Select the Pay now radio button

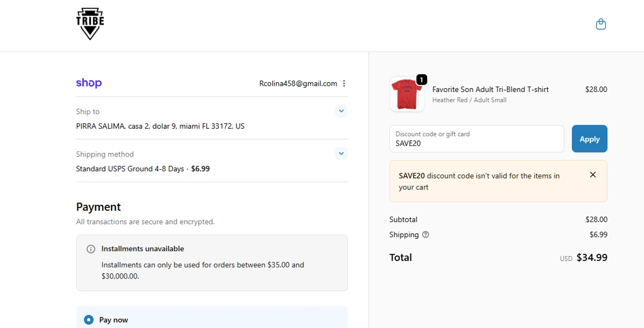pos(89,320)
